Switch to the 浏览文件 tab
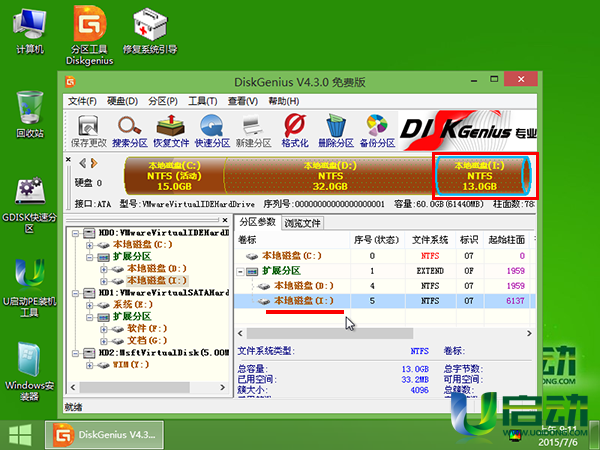The height and width of the screenshot is (450, 600). coord(302,223)
